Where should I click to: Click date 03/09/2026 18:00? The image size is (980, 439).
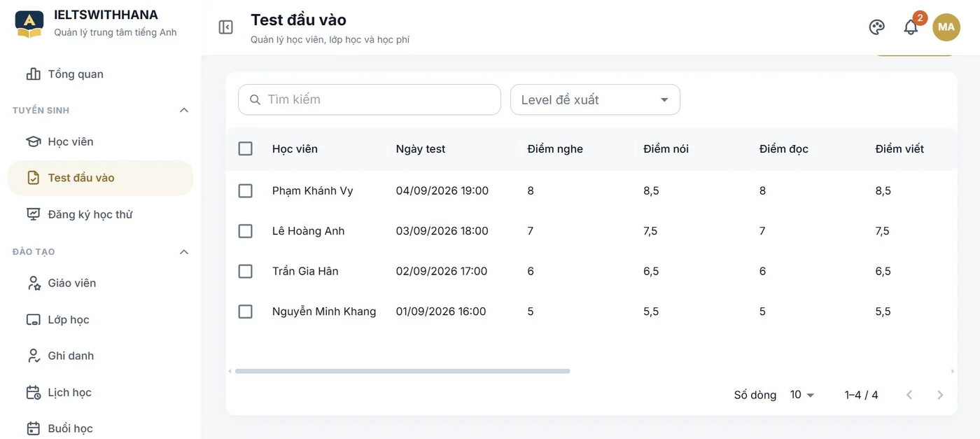click(442, 231)
